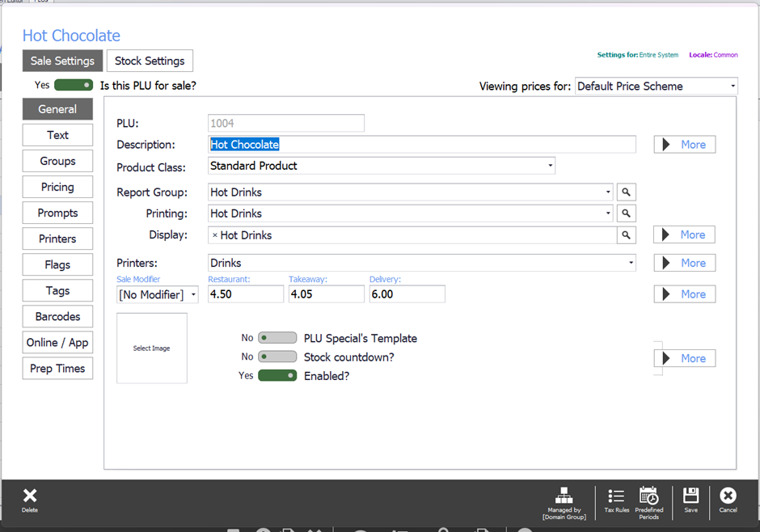Open Report Group dropdown arrow
This screenshot has height=532, width=760.
608,192
